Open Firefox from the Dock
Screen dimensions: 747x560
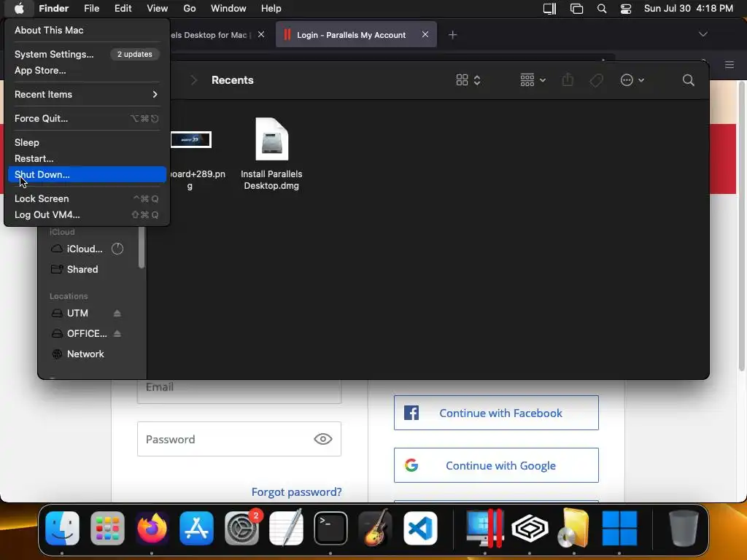click(x=152, y=528)
